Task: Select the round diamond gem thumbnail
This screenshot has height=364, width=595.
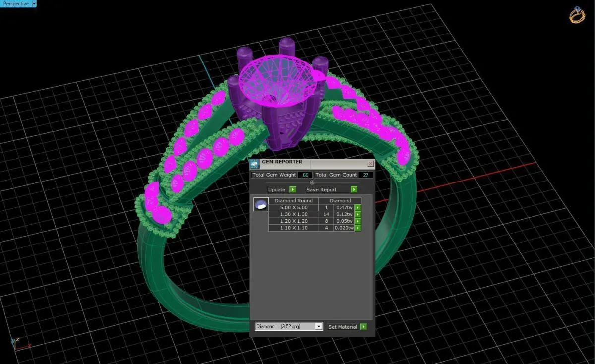Action: coord(261,204)
